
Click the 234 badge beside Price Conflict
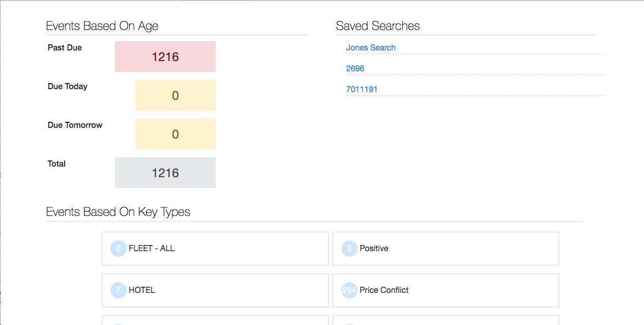[x=349, y=290]
